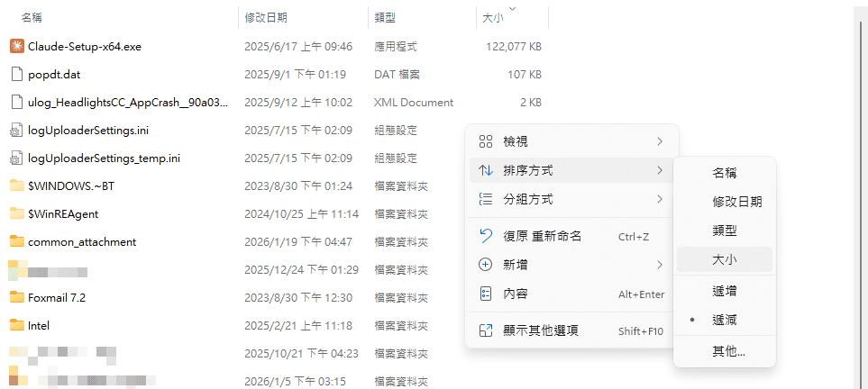Click the 107 KB size cell
Viewport: 868px width, 389px height.
pyautogui.click(x=525, y=75)
